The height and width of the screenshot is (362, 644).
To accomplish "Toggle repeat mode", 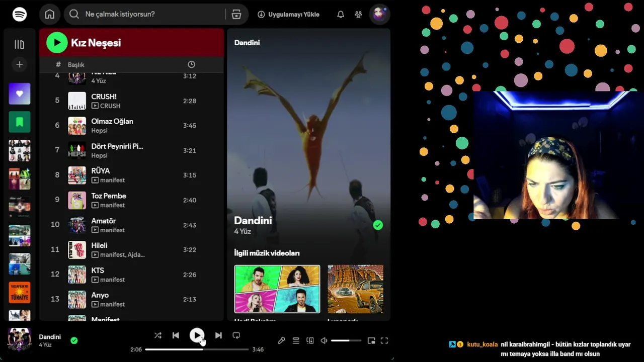I will (236, 335).
